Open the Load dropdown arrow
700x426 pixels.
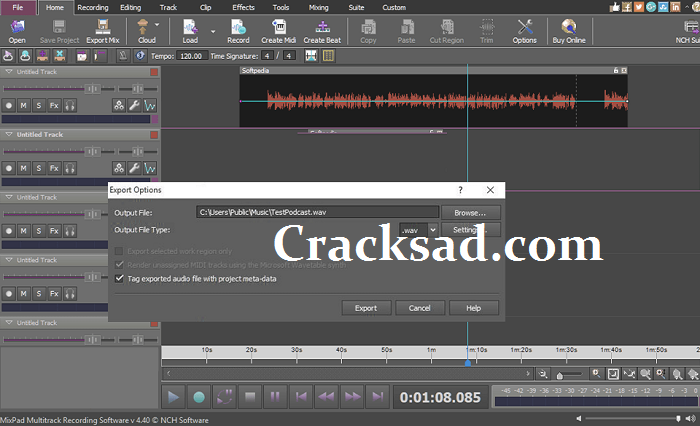[212, 31]
